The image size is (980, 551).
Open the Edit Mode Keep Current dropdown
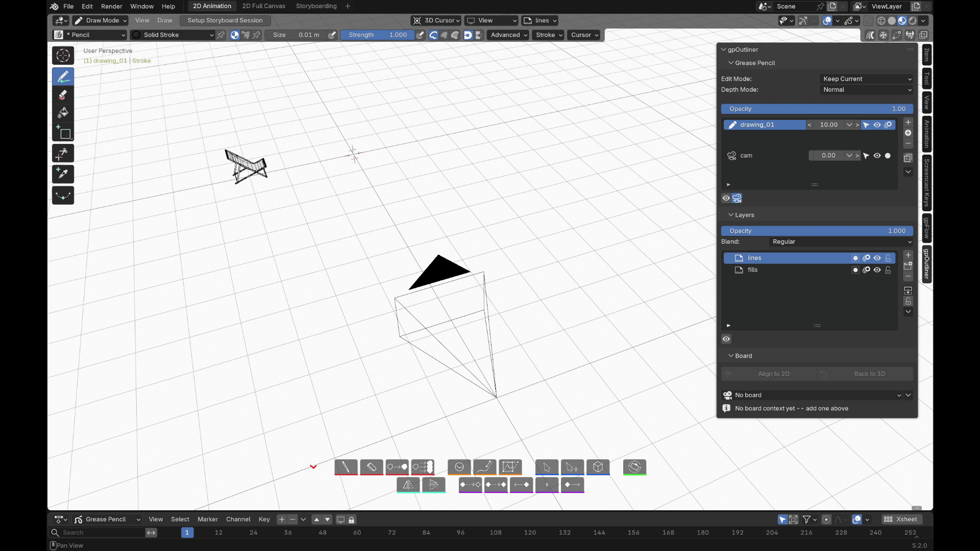[x=866, y=79]
